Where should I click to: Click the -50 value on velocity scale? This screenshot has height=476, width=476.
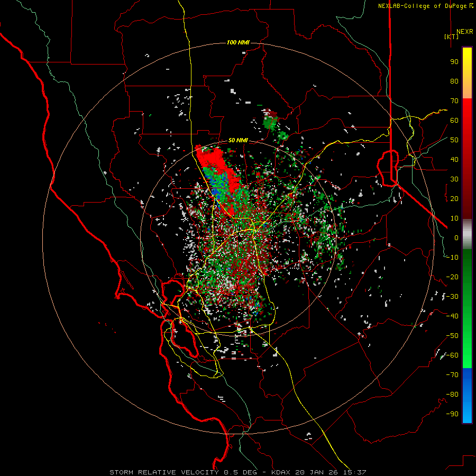coord(452,336)
